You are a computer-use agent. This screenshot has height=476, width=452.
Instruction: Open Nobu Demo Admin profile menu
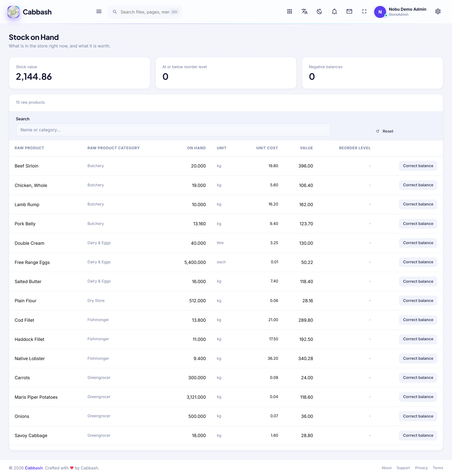407,12
